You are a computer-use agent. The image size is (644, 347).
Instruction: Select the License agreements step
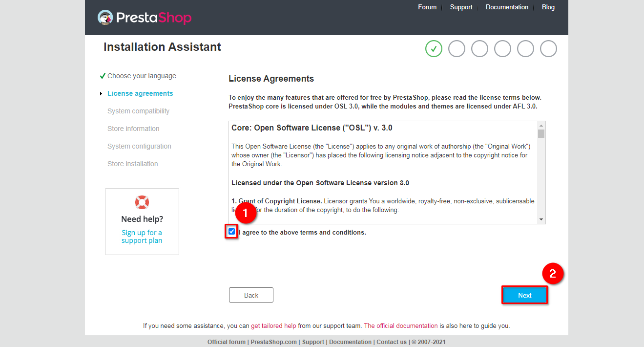click(140, 93)
